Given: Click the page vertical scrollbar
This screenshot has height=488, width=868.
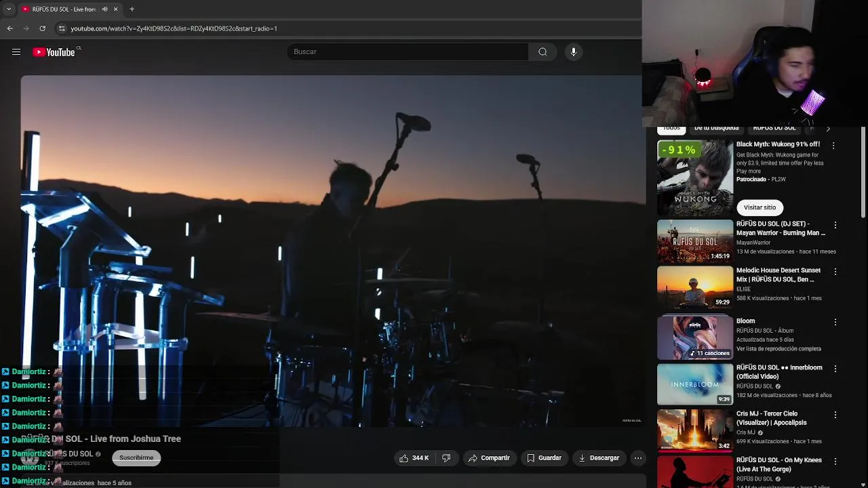Looking at the screenshot, I should [x=863, y=173].
